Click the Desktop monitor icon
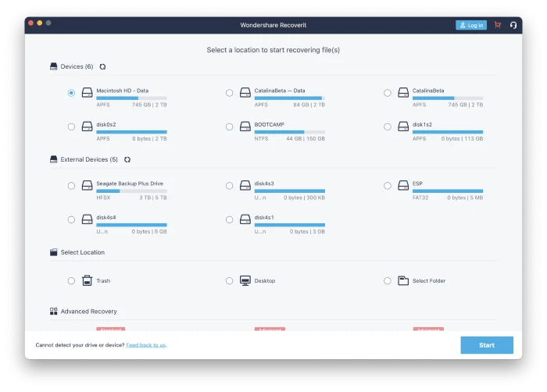The width and height of the screenshot is (547, 392). [245, 280]
